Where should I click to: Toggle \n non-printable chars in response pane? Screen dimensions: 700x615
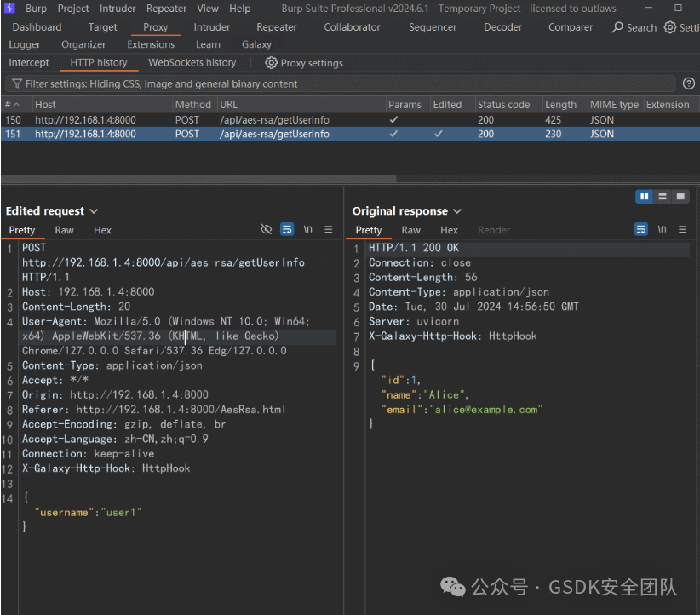[x=662, y=229]
